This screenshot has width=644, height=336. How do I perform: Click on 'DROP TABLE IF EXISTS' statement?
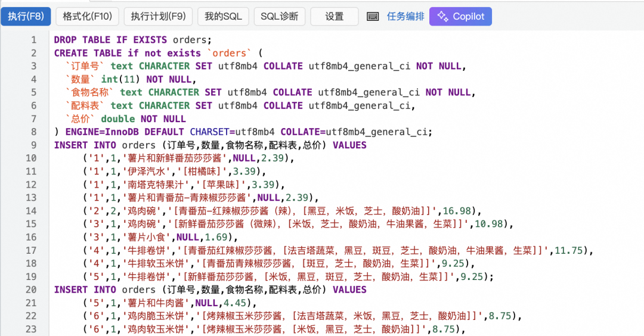110,40
